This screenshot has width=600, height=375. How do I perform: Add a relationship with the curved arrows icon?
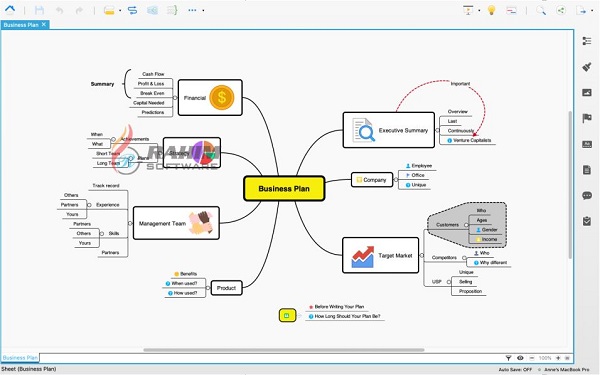[132, 10]
